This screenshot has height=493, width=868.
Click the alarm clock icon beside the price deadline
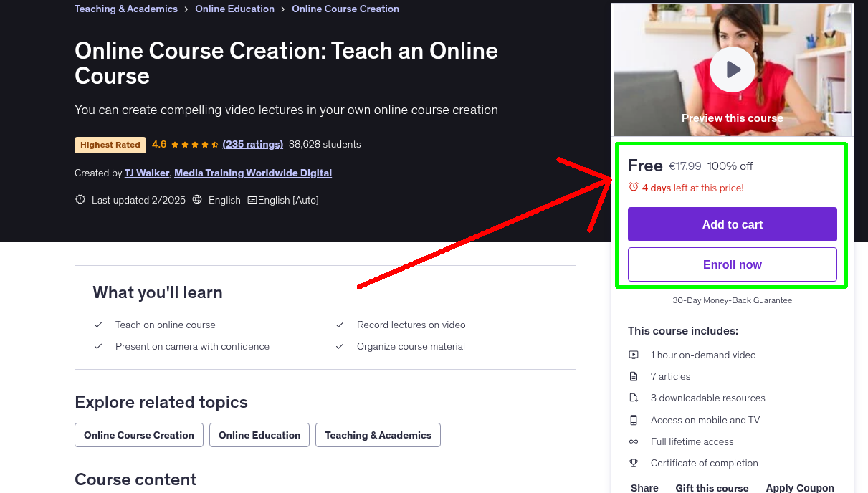pos(633,186)
